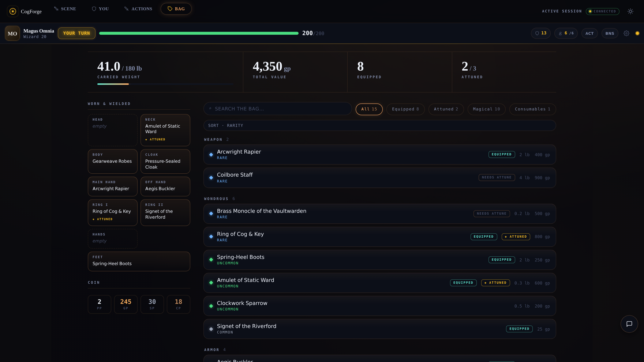Screen dimensions: 644x362
Task: Click the empty Head slot
Action: coord(113,130)
